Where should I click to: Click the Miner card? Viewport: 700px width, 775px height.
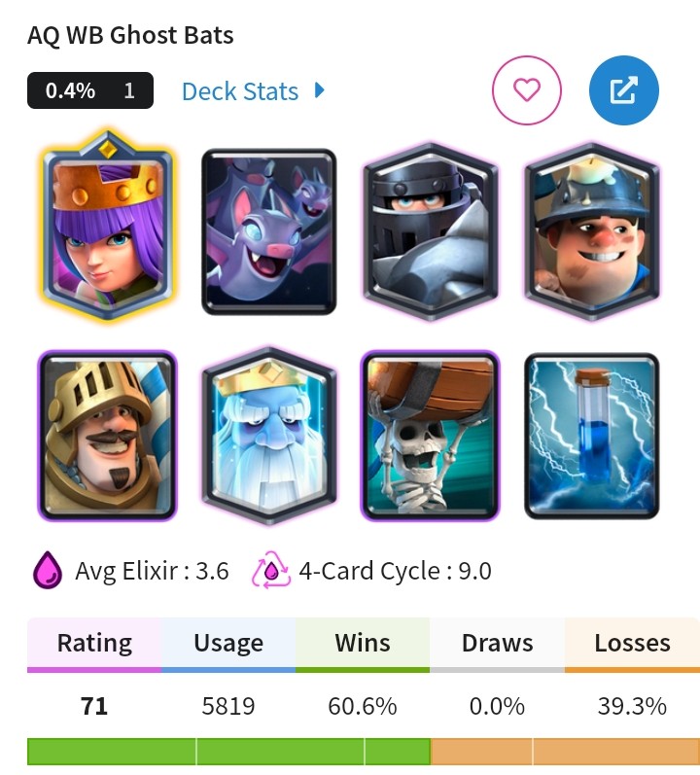(x=592, y=231)
